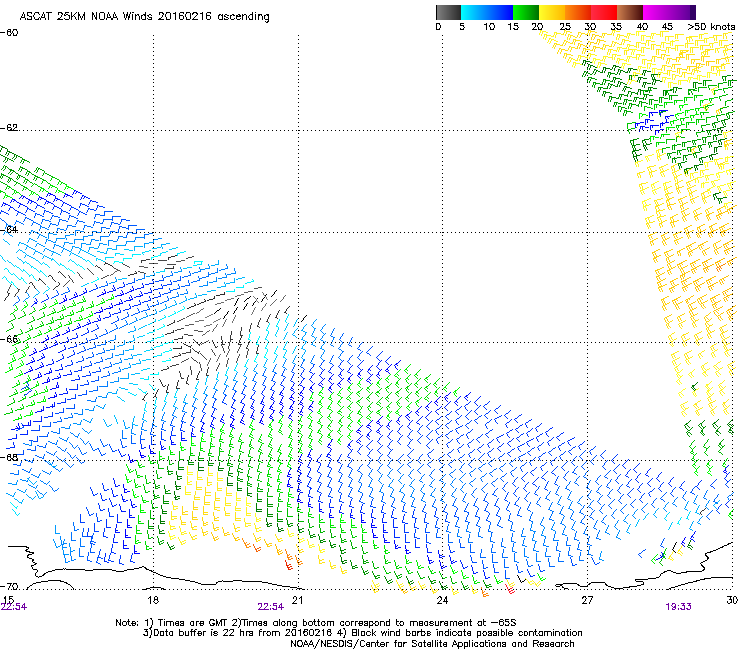
Task: Click the longitude label '30'
Action: tap(732, 600)
